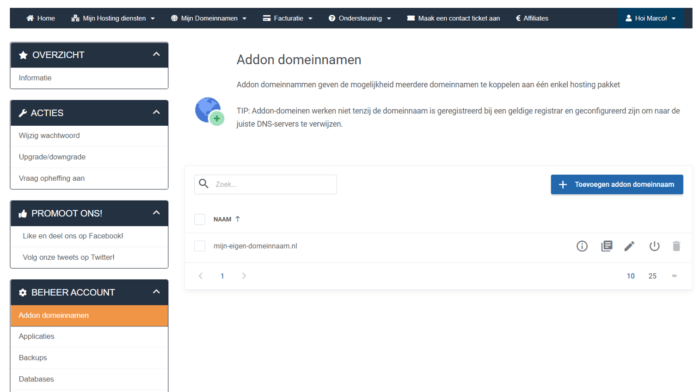Open Mijn Domeinnamen dropdown
The width and height of the screenshot is (700, 392).
[x=208, y=18]
